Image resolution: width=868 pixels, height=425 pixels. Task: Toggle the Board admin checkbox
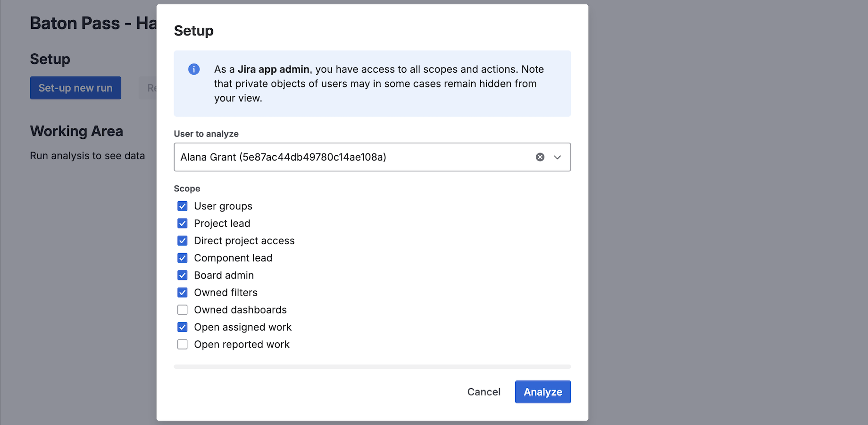[183, 275]
